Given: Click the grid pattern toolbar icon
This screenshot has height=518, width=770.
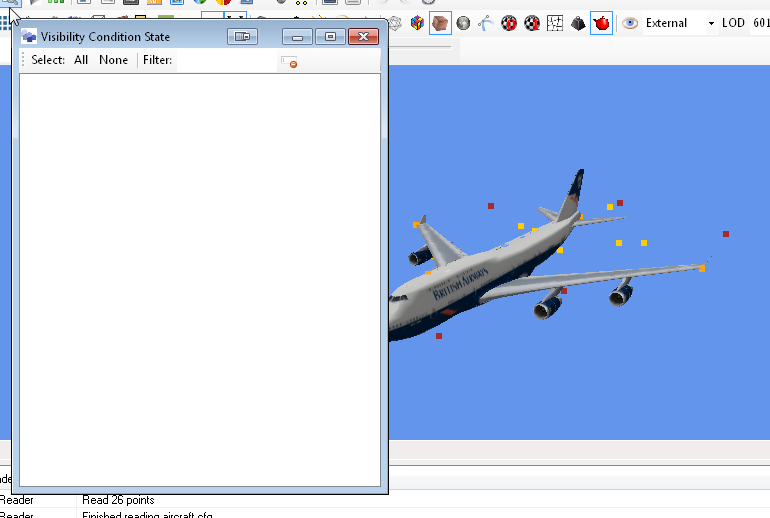Looking at the screenshot, I should (555, 23).
